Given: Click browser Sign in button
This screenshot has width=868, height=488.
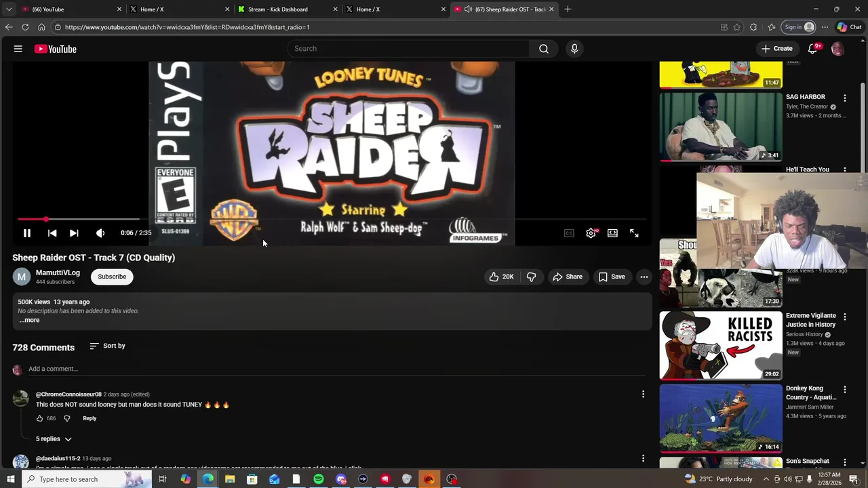Looking at the screenshot, I should click(798, 27).
